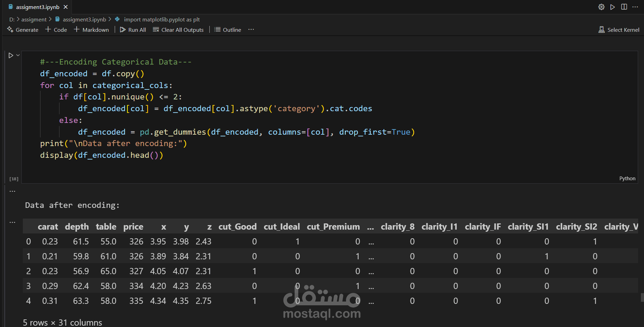Click table value 65.0 in row 2
Viewport: 644px width, 327px height.
[108, 271]
